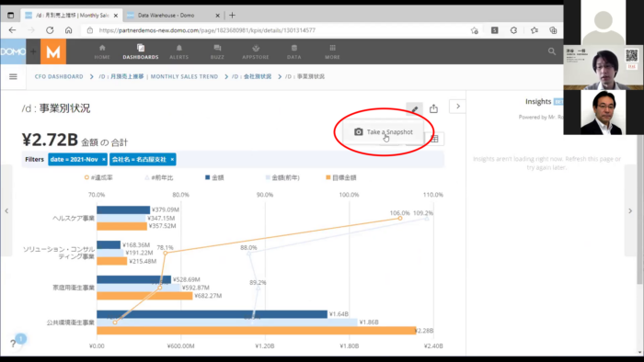Click the Domo logo

[13, 51]
